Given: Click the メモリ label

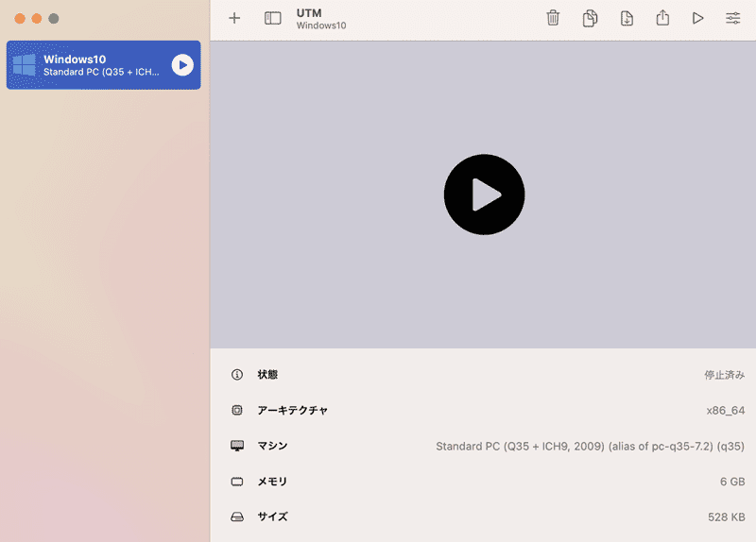Looking at the screenshot, I should pos(272,482).
